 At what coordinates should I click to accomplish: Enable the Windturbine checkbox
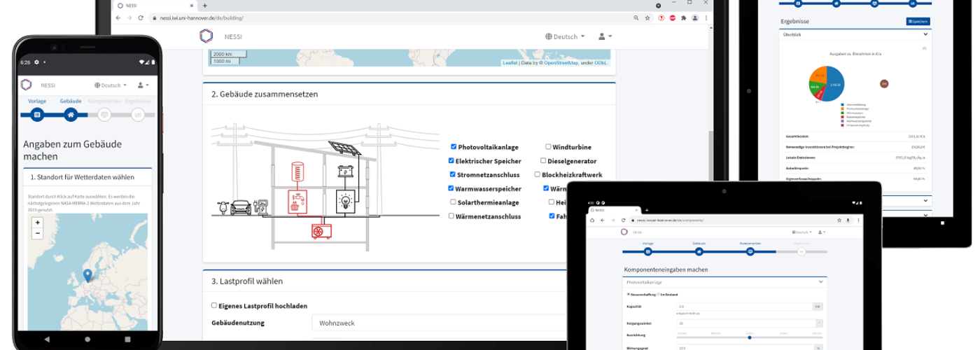(x=548, y=147)
